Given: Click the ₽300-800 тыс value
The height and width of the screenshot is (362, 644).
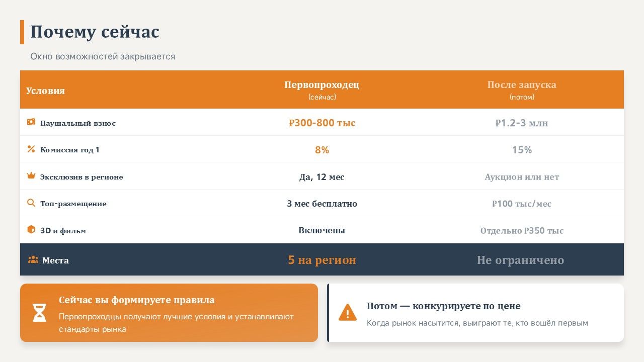Looking at the screenshot, I should (x=322, y=123).
